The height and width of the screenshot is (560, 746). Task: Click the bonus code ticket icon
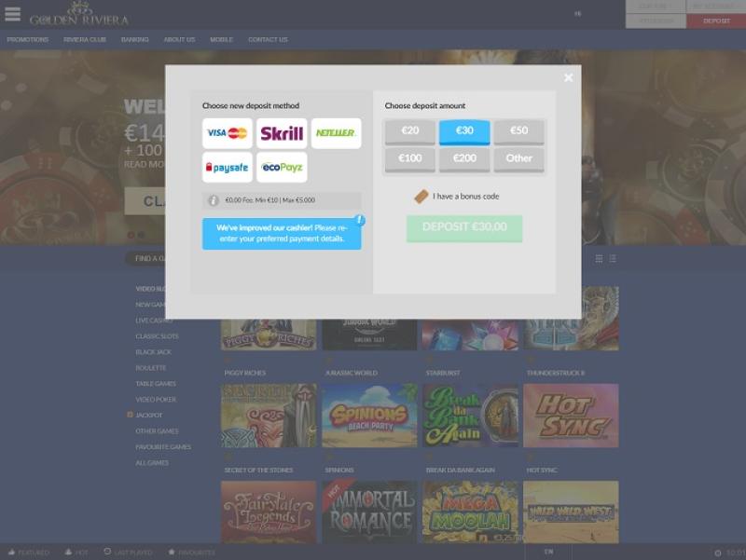(x=421, y=197)
